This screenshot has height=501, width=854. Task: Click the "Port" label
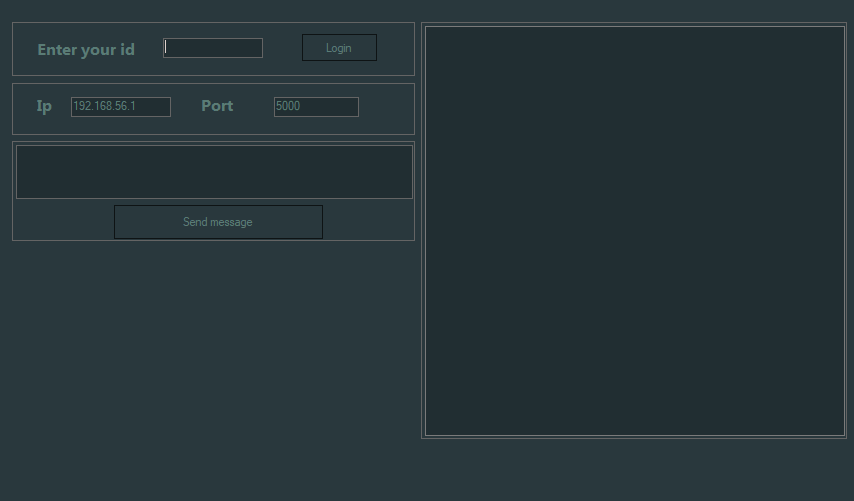pos(217,106)
